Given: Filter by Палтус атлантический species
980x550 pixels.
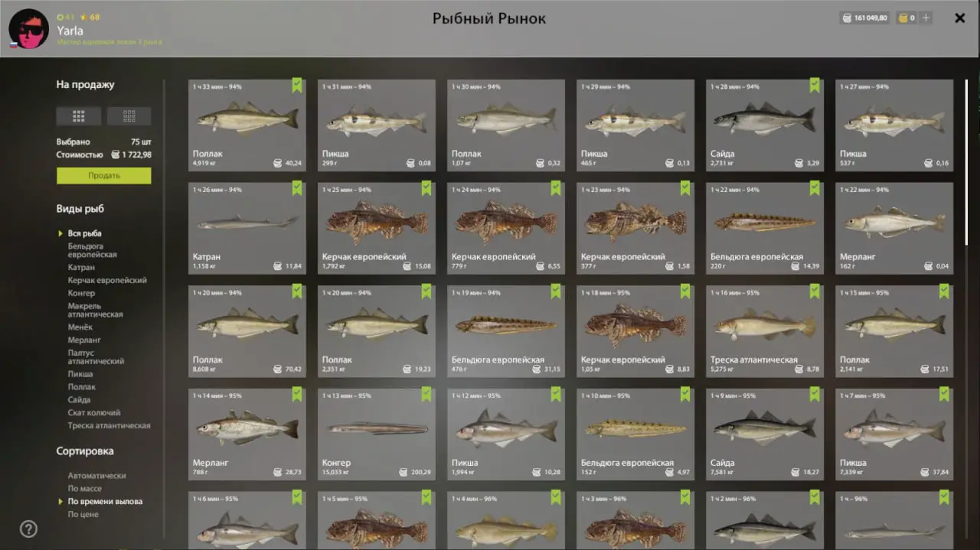Looking at the screenshot, I should coord(96,356).
